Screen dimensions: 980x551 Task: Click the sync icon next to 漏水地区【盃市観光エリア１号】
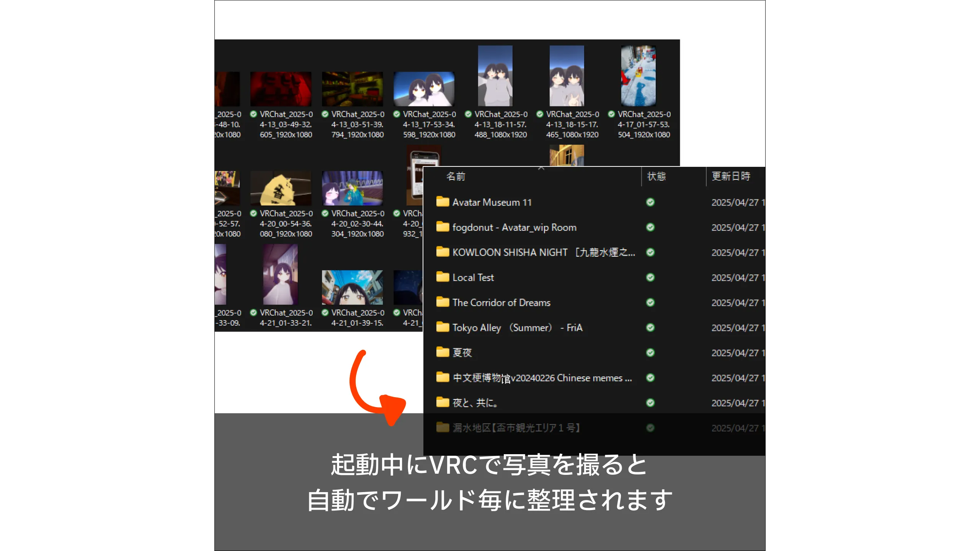[x=650, y=427]
